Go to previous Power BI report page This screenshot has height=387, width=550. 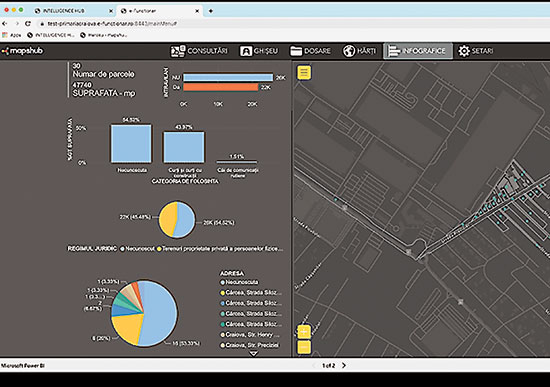(314, 365)
